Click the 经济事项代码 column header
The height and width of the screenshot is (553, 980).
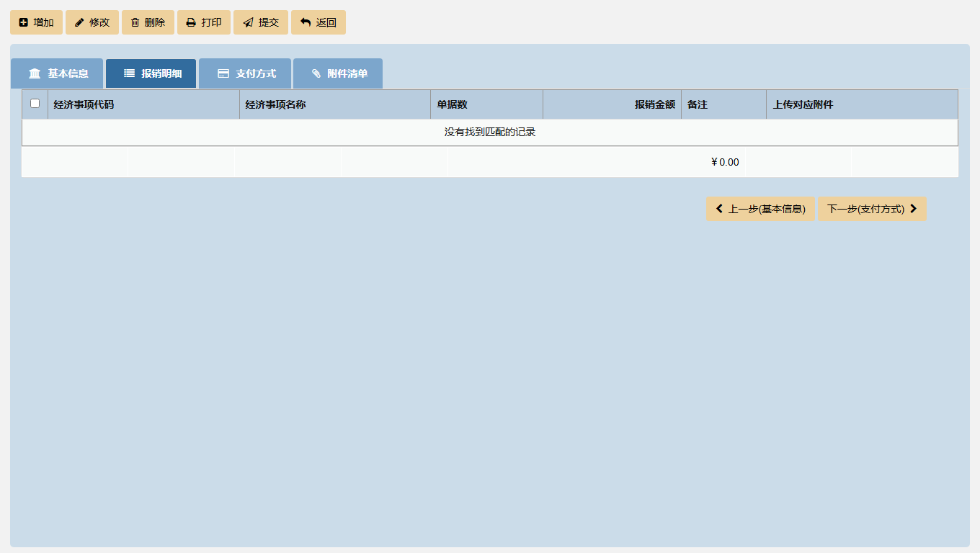[x=143, y=104]
